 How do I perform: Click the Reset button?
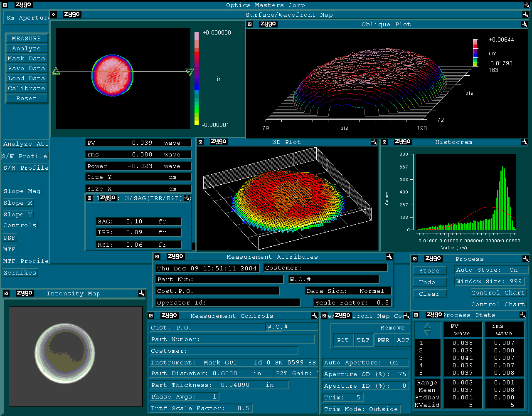[x=26, y=98]
